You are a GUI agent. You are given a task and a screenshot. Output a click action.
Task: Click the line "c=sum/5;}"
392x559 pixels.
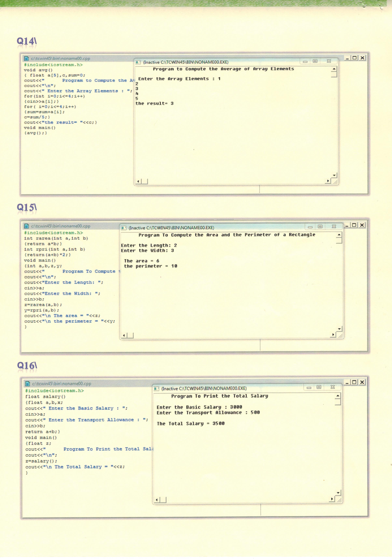37,117
